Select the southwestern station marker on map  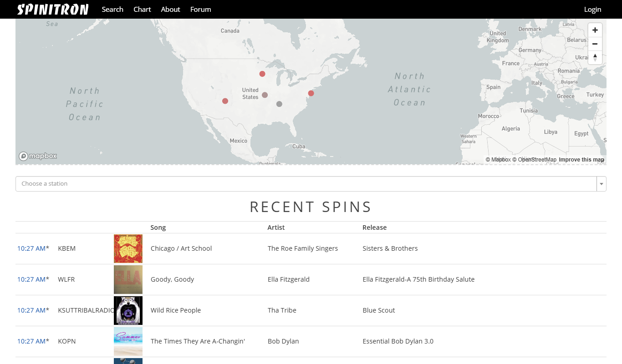[225, 101]
